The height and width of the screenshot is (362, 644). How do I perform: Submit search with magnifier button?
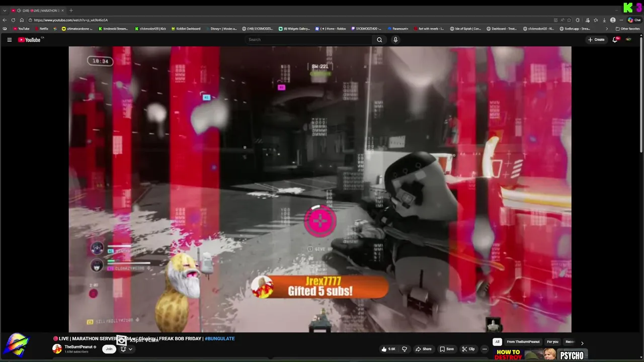(379, 40)
